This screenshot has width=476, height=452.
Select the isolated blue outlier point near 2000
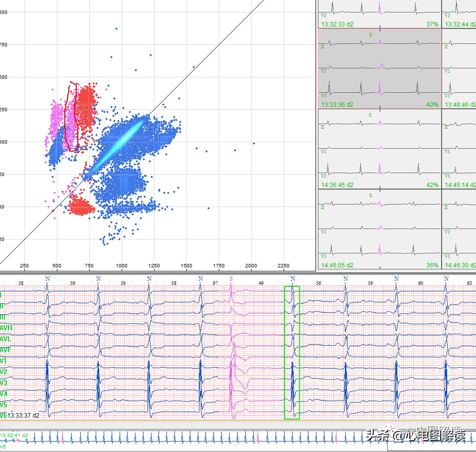(x=253, y=143)
